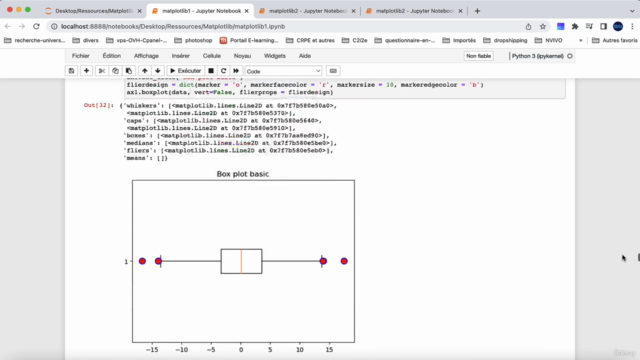Move selected cell up arrow

144,71
